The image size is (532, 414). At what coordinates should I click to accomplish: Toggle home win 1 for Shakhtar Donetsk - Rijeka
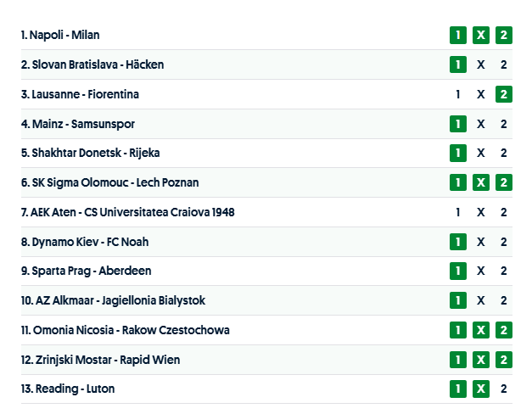(x=458, y=153)
